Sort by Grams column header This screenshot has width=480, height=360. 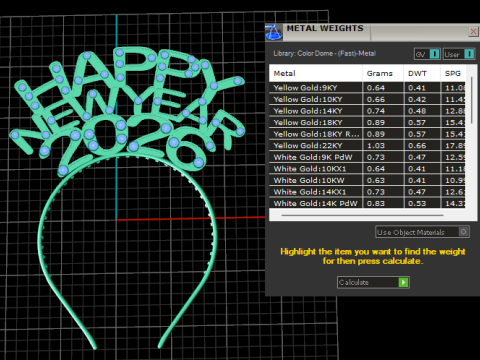[x=383, y=73]
